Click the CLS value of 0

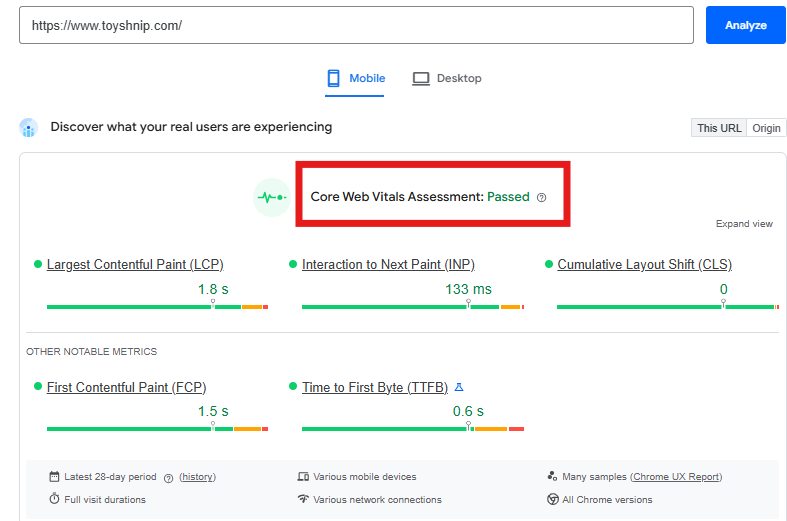pos(723,290)
